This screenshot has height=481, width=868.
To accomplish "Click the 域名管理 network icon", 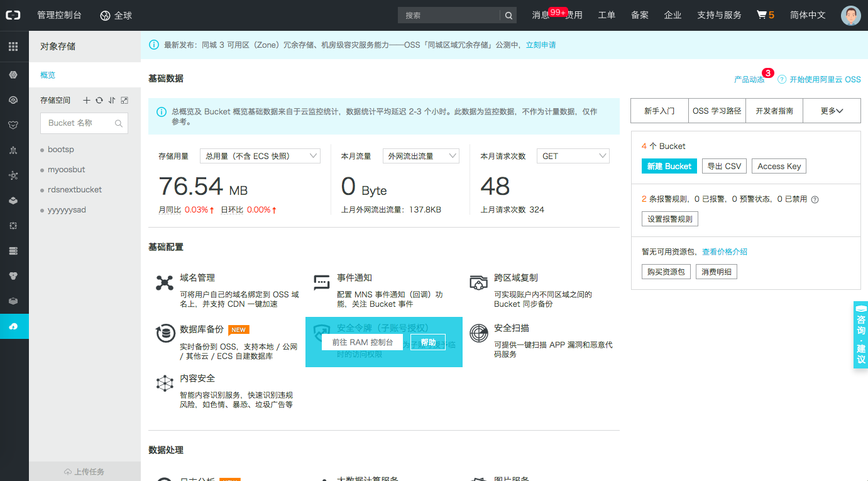I will coord(165,282).
